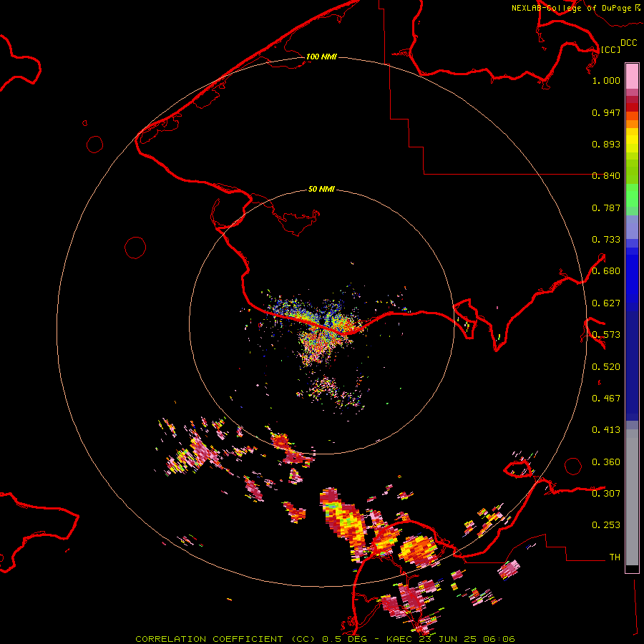This screenshot has height=644, width=644.
Task: Click the 50 NMI range ring label
Action: (x=321, y=189)
